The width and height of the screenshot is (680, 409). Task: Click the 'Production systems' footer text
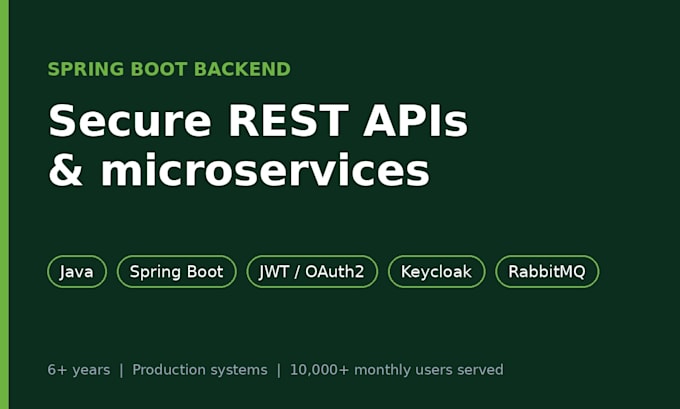[200, 370]
